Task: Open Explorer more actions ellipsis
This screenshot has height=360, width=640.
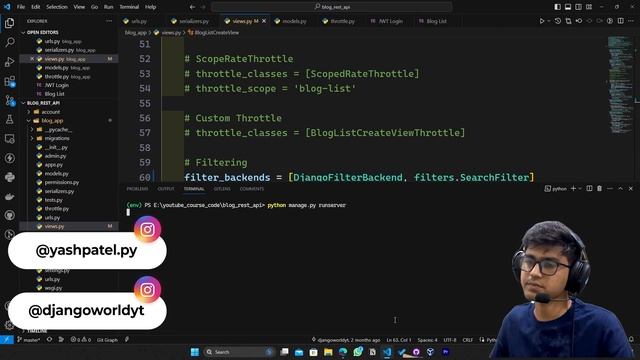Action: click(x=109, y=21)
